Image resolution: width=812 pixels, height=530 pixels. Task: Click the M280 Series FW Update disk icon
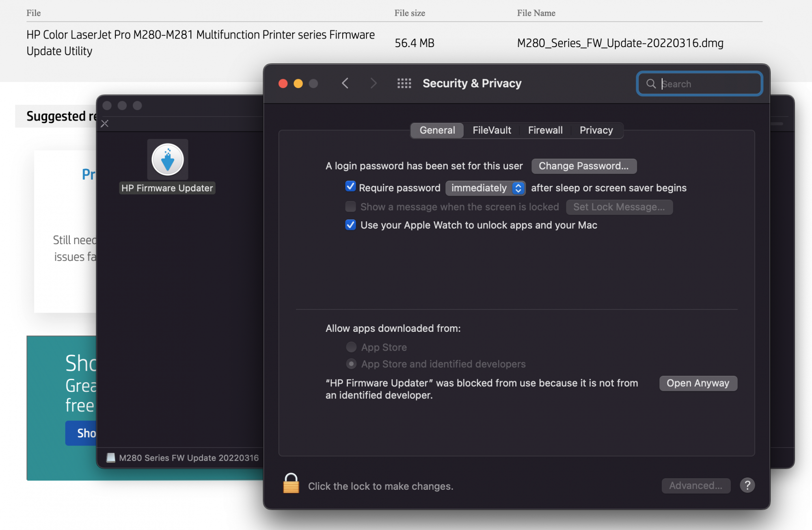111,458
